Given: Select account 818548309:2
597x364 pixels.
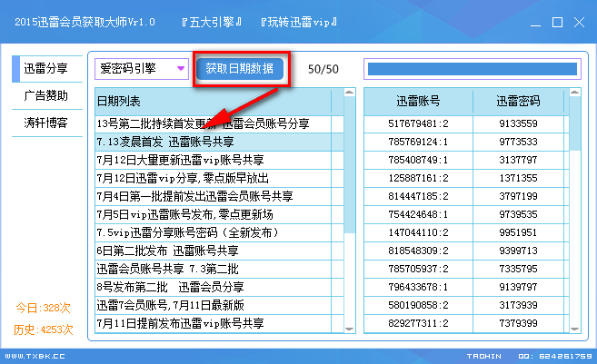Looking at the screenshot, I should coord(418,251).
